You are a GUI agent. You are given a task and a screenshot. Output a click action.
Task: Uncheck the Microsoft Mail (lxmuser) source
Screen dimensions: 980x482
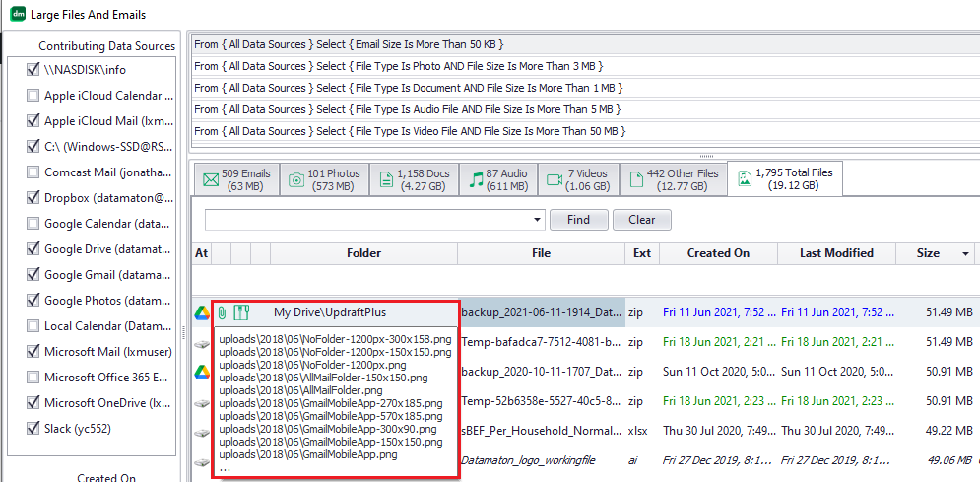point(33,351)
